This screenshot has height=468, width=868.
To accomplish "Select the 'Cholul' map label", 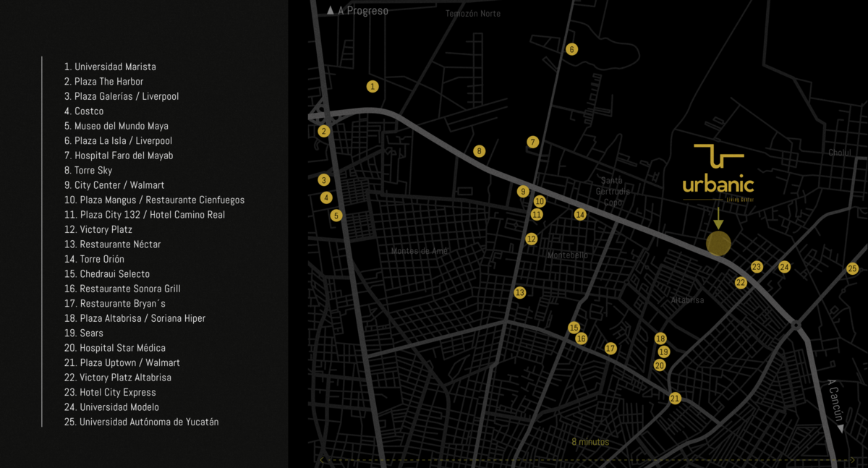I will pos(840,153).
